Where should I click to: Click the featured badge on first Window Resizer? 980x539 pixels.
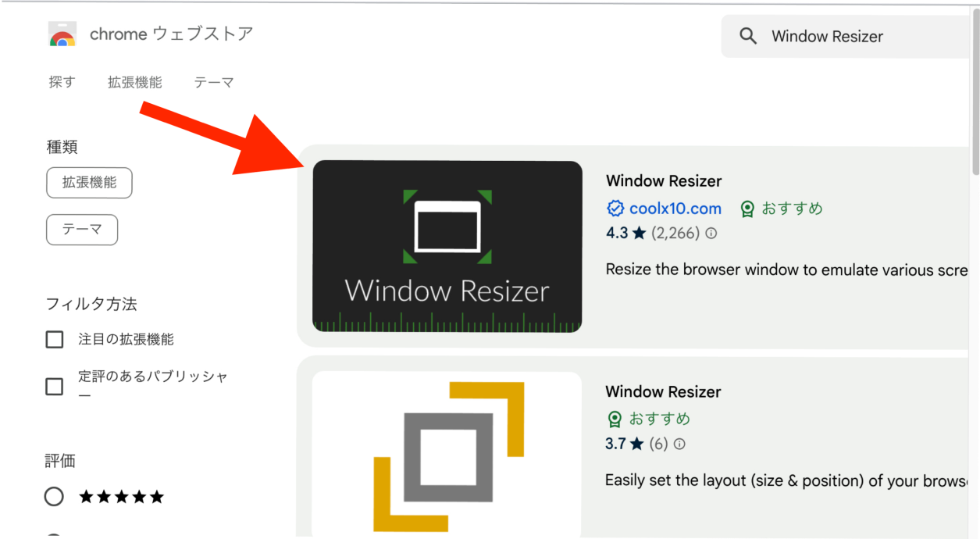coord(747,209)
